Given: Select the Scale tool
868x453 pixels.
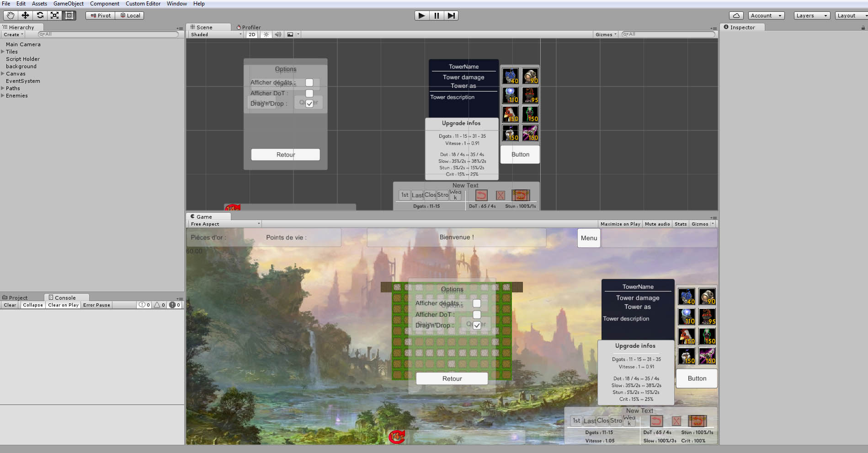Looking at the screenshot, I should 54,15.
